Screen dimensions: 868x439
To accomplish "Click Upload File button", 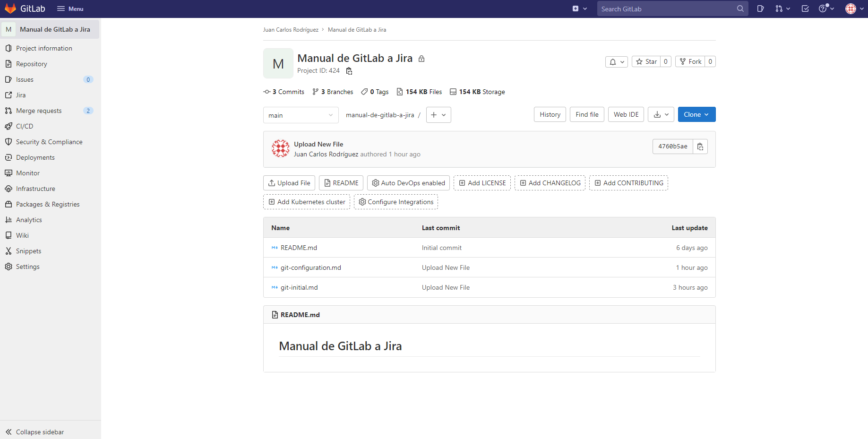I will pos(289,183).
